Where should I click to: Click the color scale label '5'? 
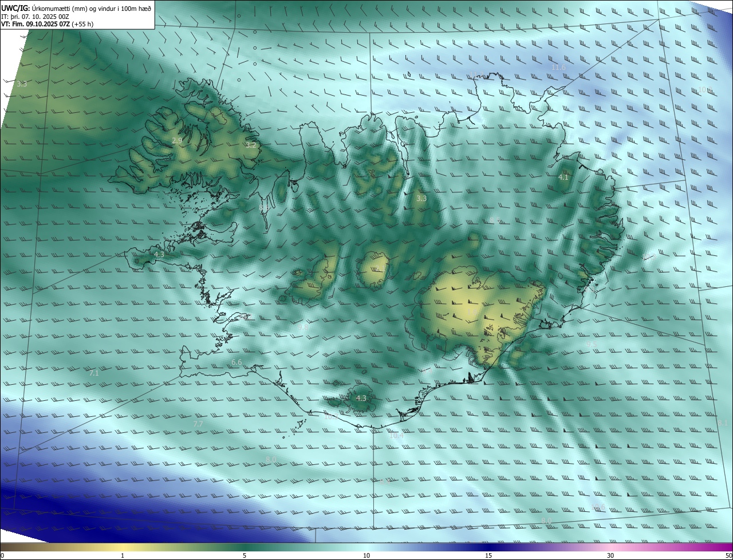245,555
